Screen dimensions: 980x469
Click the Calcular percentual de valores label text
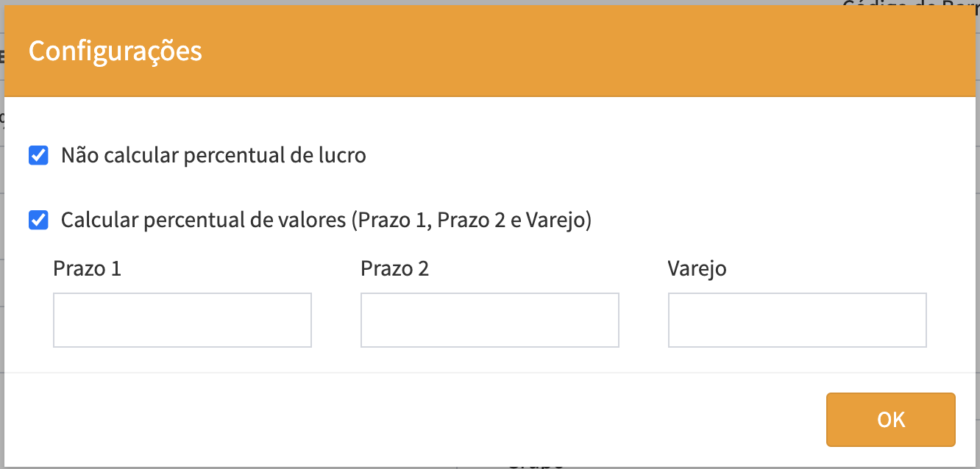click(x=326, y=220)
